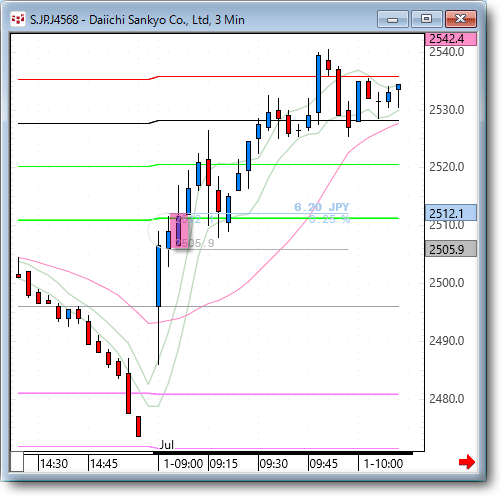Click the 2500.0 price scale label
The height and width of the screenshot is (499, 504).
click(447, 283)
